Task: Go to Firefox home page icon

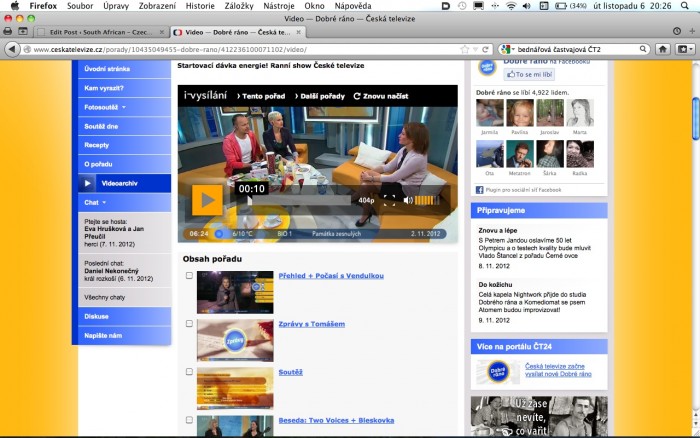Action: click(x=663, y=49)
